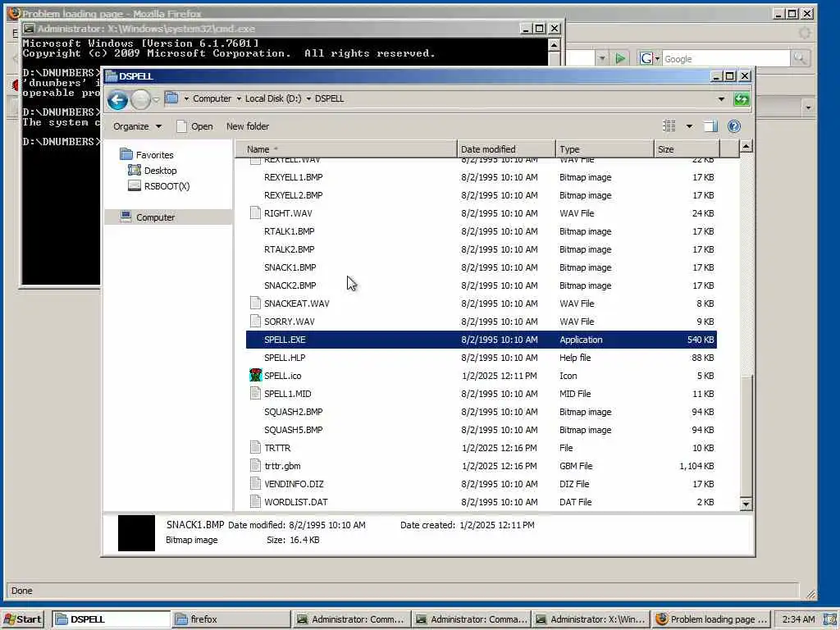Select the SPELL.ico file icon
The width and height of the screenshot is (840, 630).
(256, 376)
